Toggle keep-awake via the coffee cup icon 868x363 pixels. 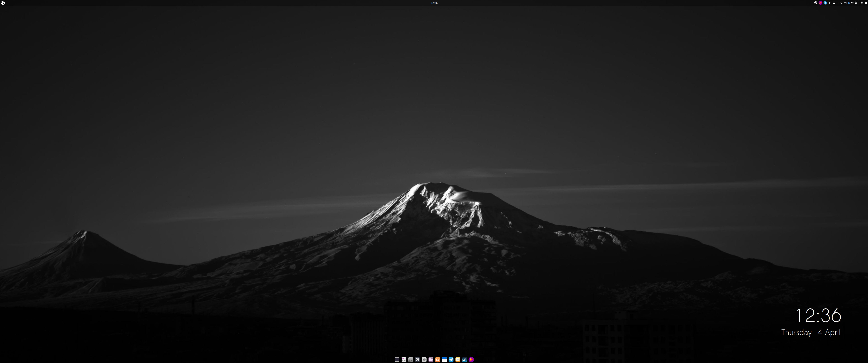[x=834, y=3]
